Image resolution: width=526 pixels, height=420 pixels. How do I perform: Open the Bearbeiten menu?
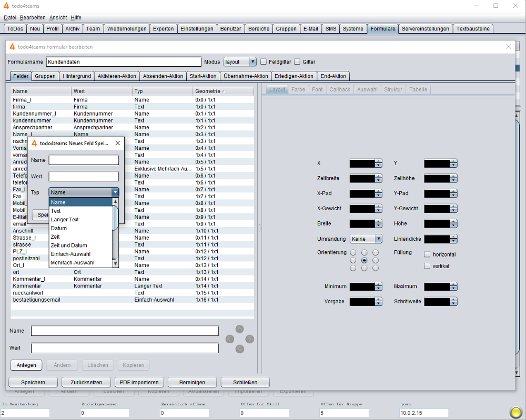[x=33, y=18]
